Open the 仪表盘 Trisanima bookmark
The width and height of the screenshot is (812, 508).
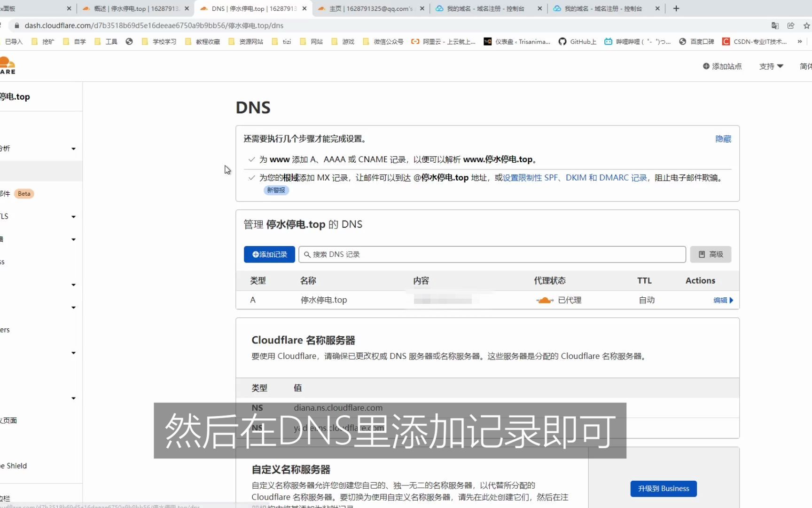[517, 41]
